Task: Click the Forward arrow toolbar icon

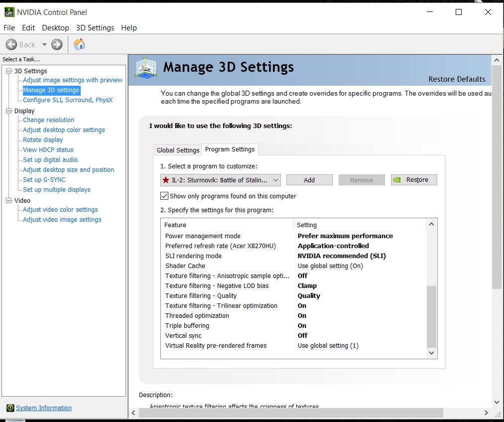Action: click(x=57, y=45)
